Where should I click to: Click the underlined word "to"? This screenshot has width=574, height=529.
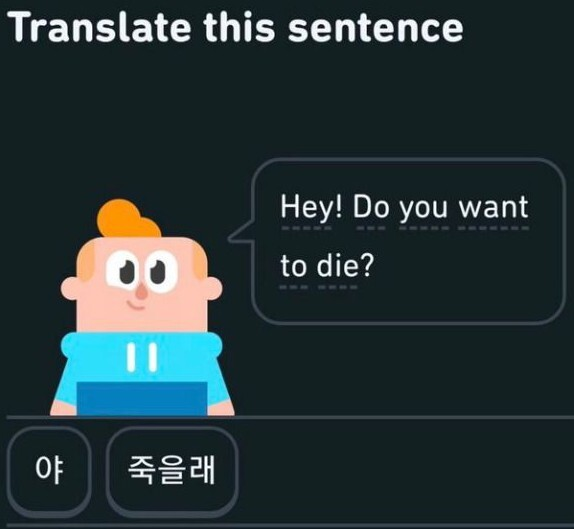(294, 266)
